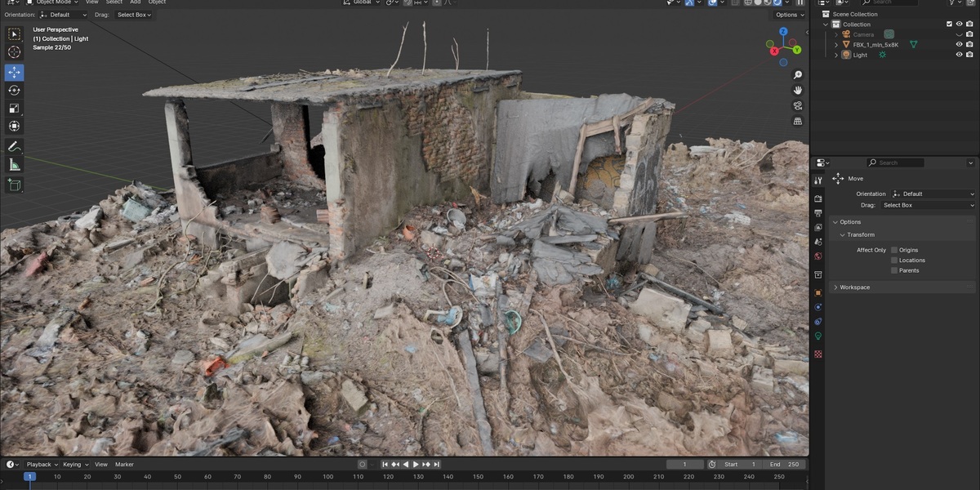Open the Orientation dropdown in properties panel

(933, 194)
